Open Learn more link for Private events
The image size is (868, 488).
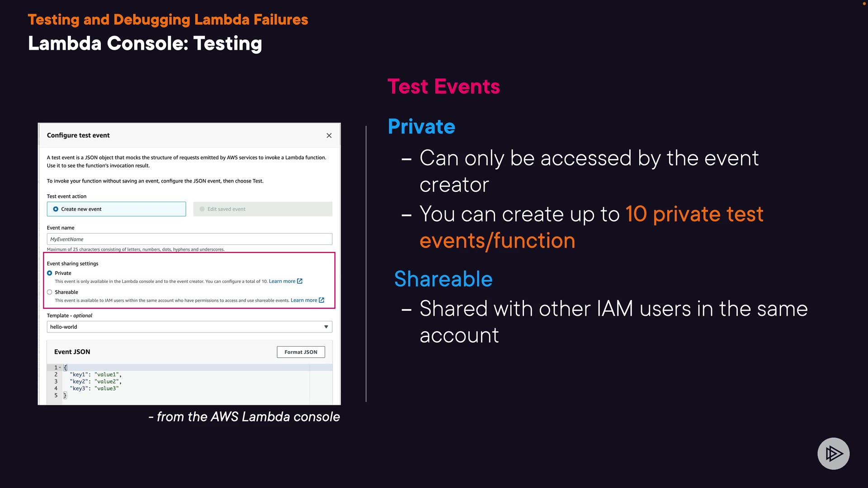tap(282, 281)
